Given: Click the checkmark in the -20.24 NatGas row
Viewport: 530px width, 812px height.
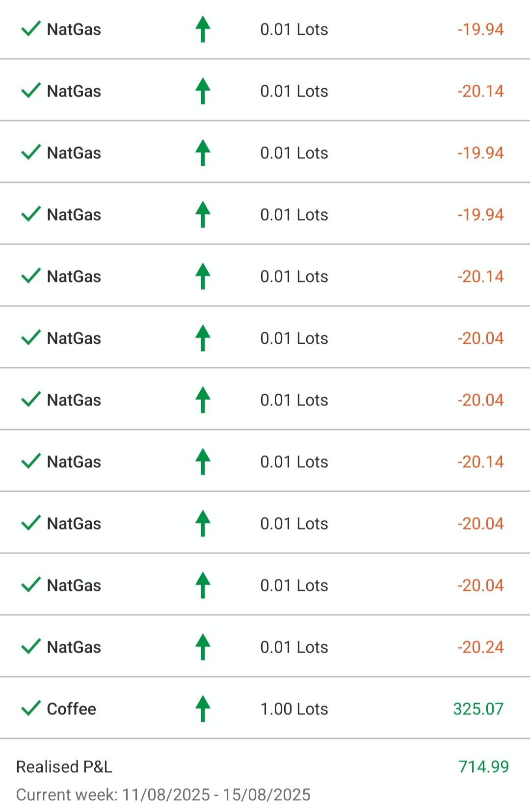Looking at the screenshot, I should point(31,647).
